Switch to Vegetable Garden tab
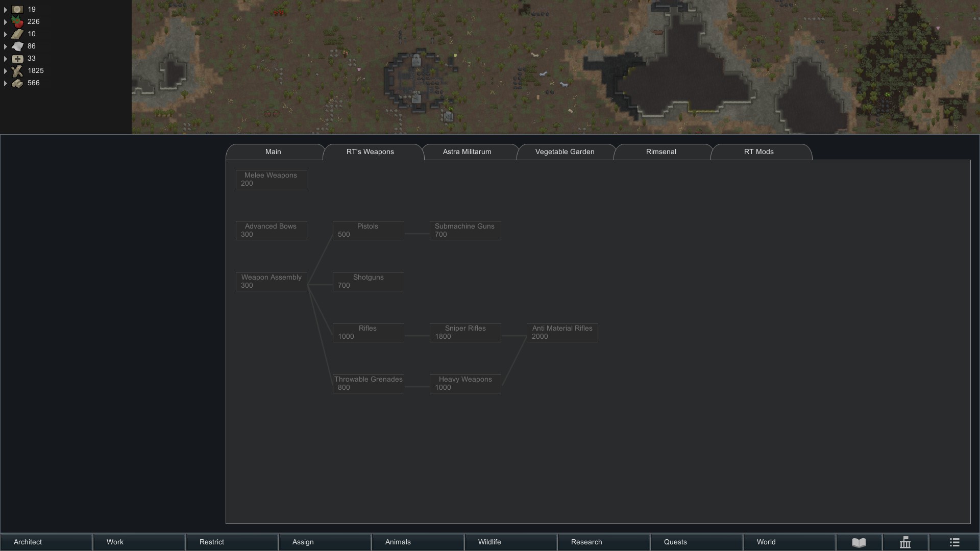This screenshot has width=980, height=551. pyautogui.click(x=565, y=152)
